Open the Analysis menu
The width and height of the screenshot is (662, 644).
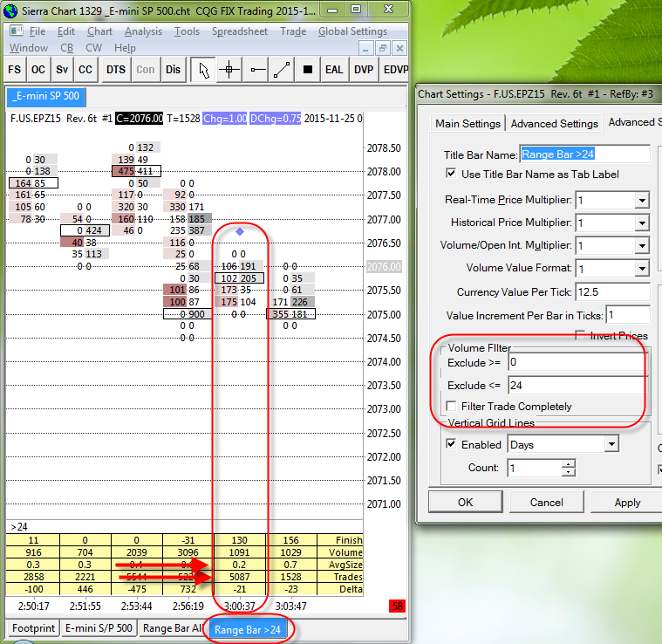coord(143,31)
